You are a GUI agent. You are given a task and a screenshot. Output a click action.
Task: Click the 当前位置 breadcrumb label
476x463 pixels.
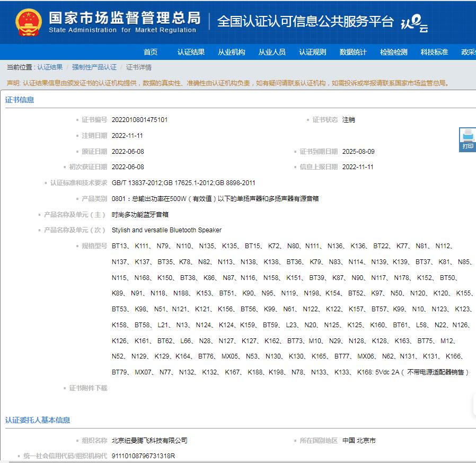point(19,67)
